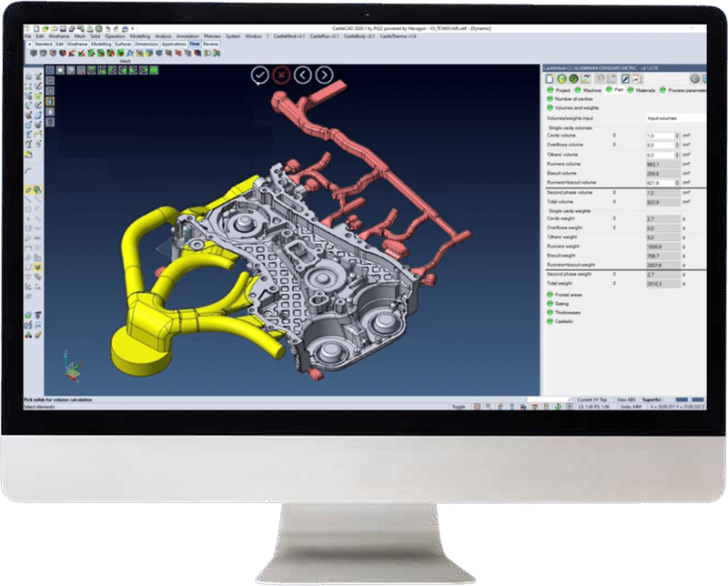728x586 pixels.
Task: Click the new document icon in CastleMind panel
Action: tap(550, 79)
